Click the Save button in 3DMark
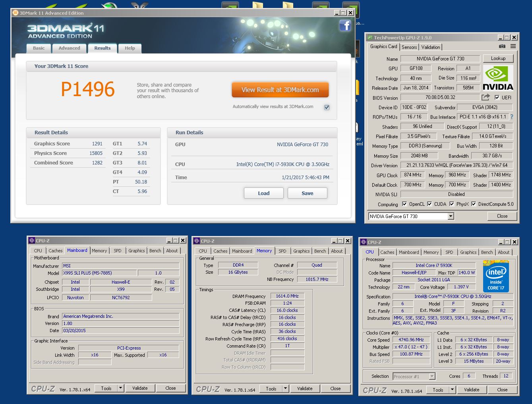532x404 pixels. point(308,193)
